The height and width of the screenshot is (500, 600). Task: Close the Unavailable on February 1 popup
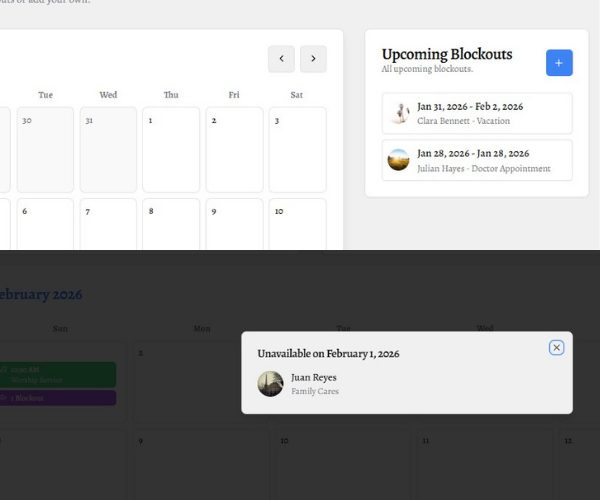point(556,348)
